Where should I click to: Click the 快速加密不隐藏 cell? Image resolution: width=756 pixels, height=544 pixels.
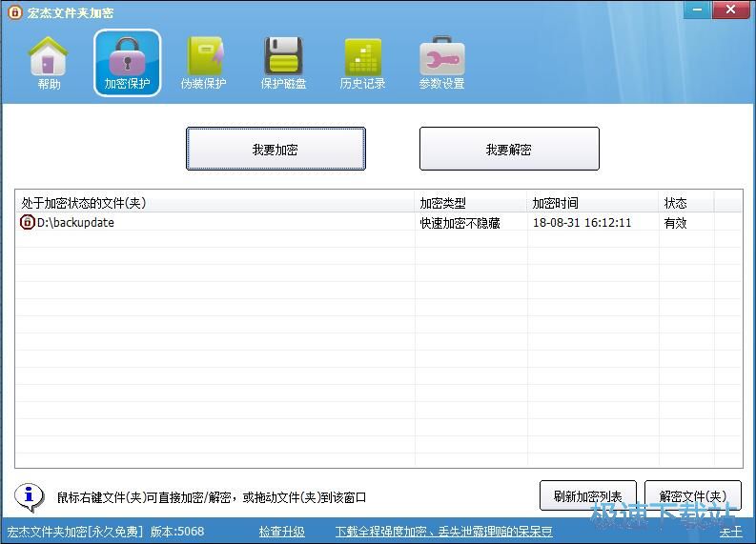[x=460, y=223]
